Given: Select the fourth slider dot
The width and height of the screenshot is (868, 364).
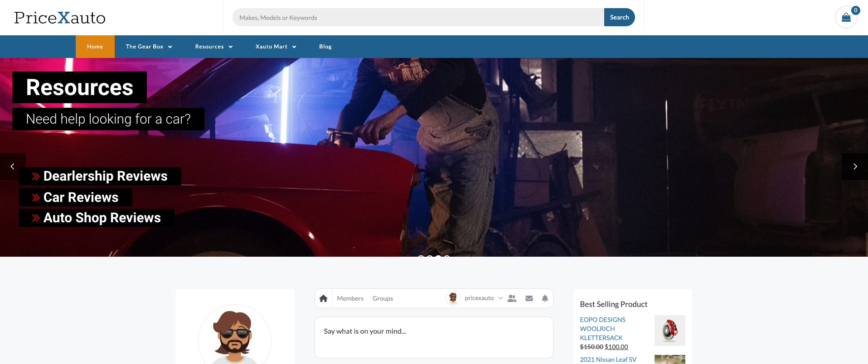Looking at the screenshot, I should (447, 259).
